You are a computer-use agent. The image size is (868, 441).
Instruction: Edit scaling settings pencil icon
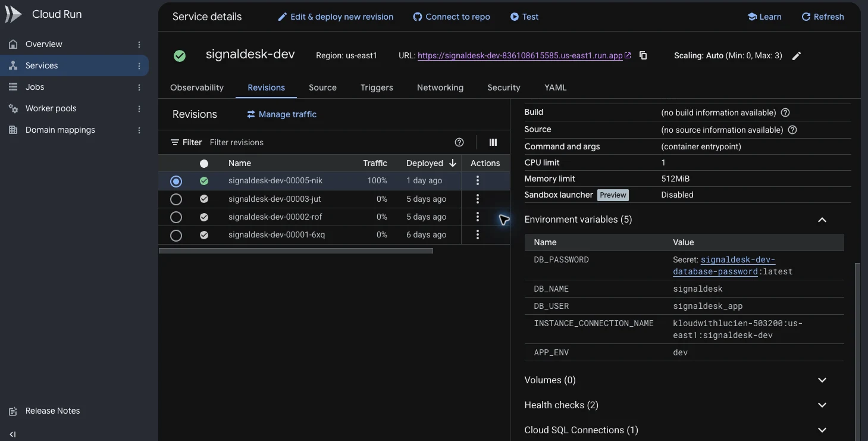797,55
